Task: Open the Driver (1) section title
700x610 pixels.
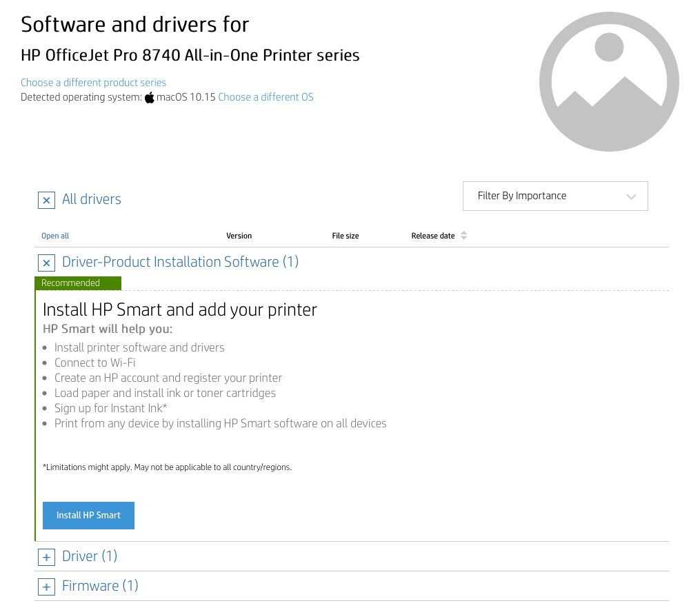Action: [90, 556]
